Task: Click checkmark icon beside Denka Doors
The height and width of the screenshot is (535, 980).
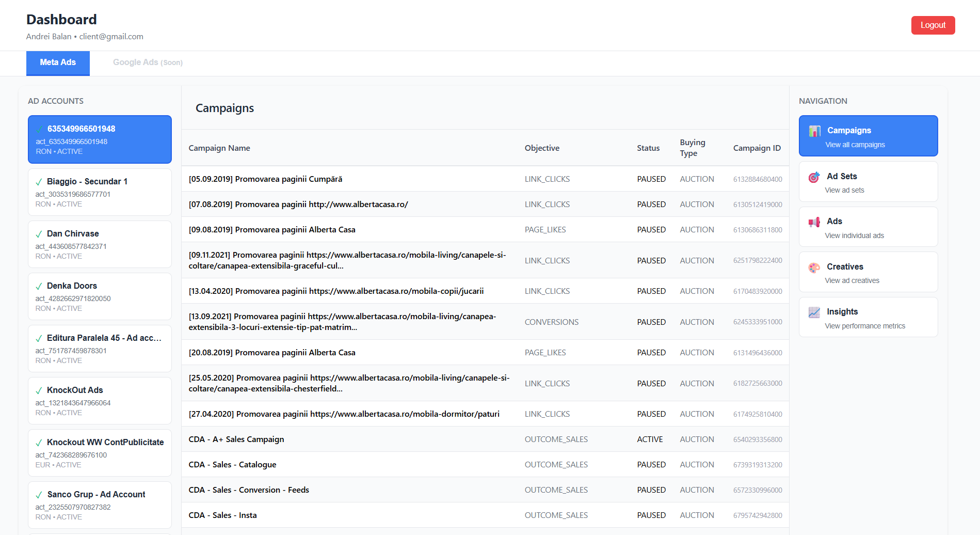Action: 39,287
